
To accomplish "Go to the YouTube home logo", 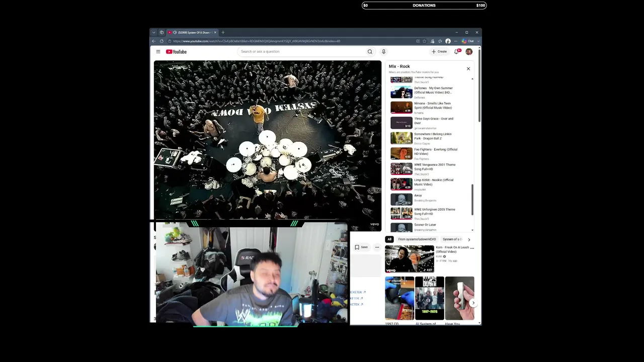I will (x=177, y=52).
